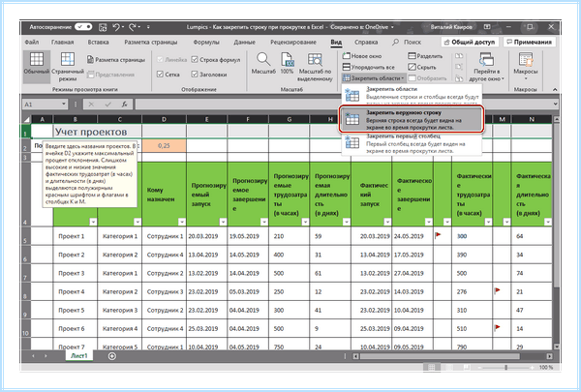This screenshot has width=581, height=392.
Task: Adjust the zoom slider in status bar
Action: click(505, 367)
